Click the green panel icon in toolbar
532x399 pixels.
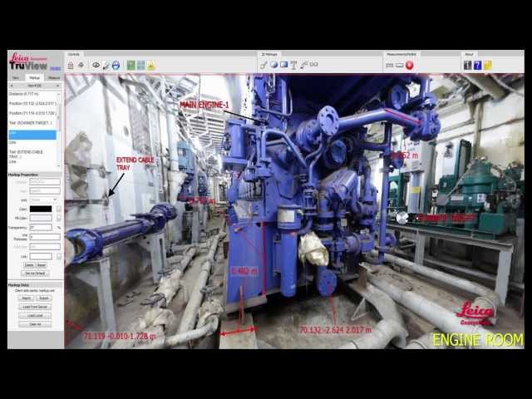pyautogui.click(x=131, y=65)
